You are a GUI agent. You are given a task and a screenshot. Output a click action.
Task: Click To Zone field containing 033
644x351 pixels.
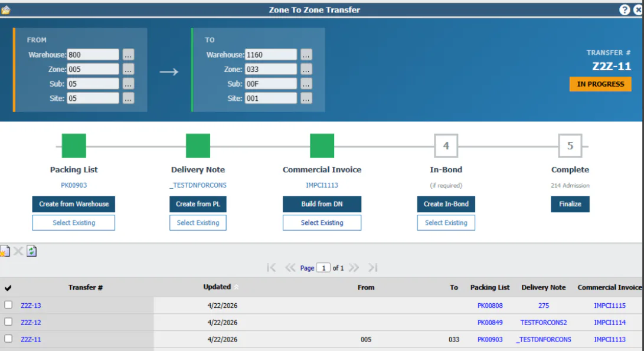click(271, 70)
